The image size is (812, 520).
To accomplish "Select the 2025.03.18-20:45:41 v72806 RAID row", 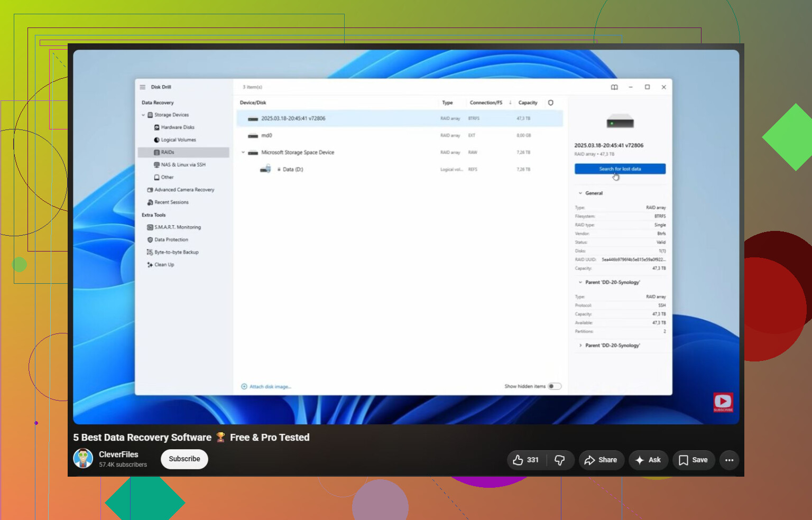I will coord(400,118).
